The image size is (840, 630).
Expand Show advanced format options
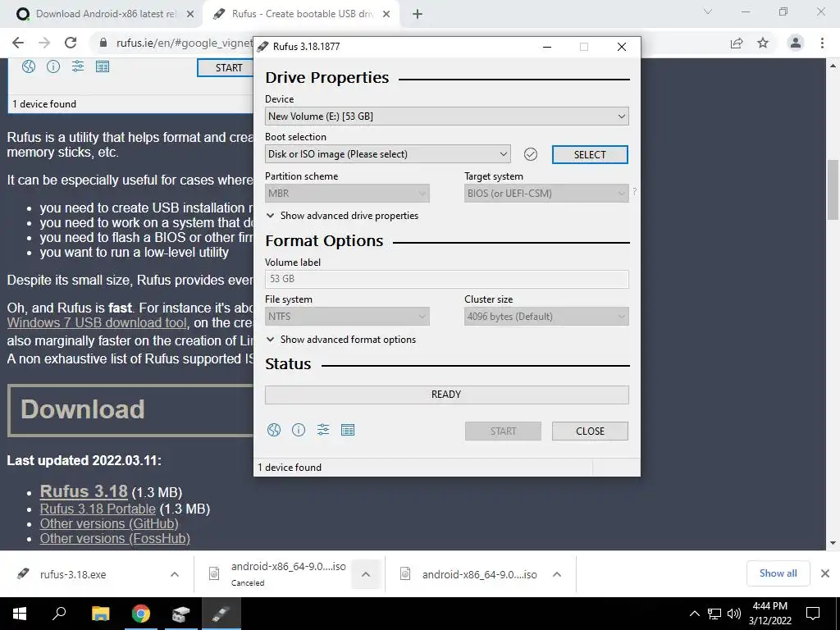(341, 340)
